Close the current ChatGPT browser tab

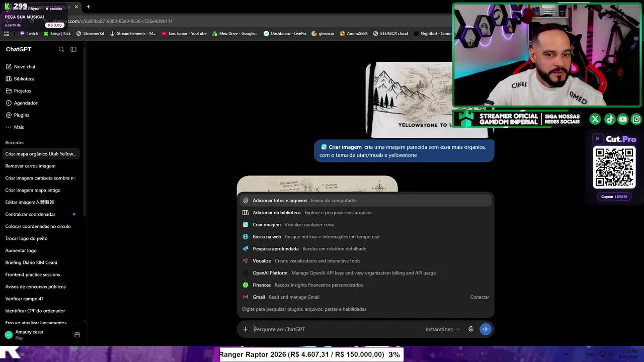76,7
